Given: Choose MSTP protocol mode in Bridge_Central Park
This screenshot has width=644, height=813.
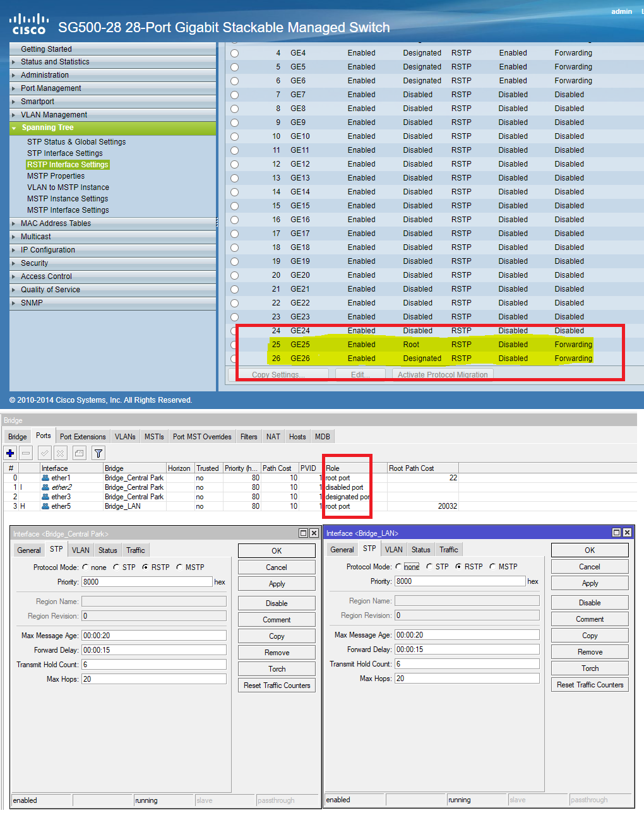Looking at the screenshot, I should point(179,567).
